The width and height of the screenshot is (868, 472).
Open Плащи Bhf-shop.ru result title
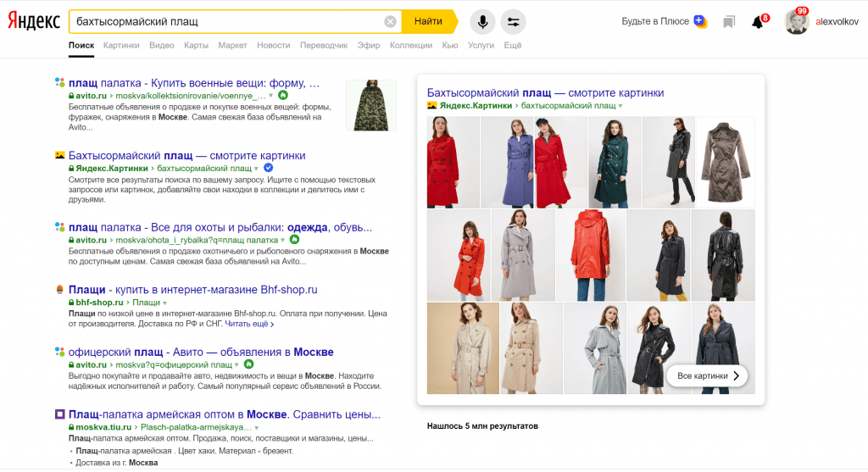[193, 290]
